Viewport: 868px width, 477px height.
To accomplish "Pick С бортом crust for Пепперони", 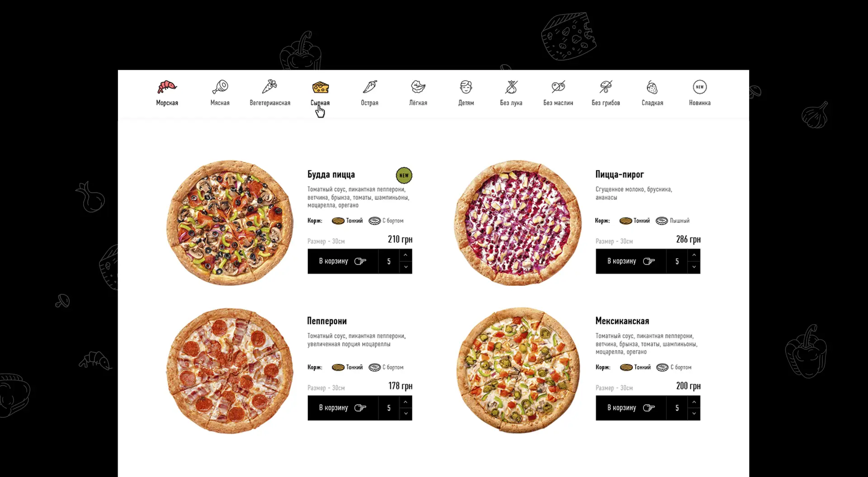I will (386, 367).
